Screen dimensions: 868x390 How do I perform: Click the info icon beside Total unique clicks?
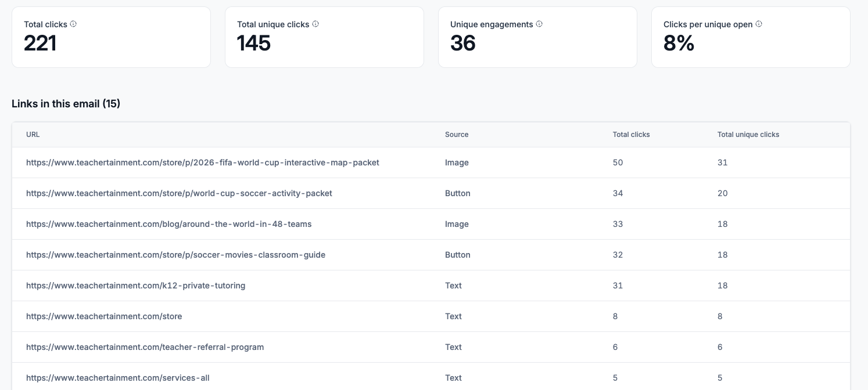click(315, 24)
